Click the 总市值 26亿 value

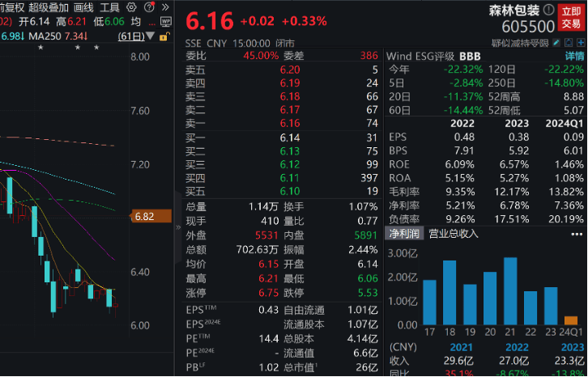(367, 367)
